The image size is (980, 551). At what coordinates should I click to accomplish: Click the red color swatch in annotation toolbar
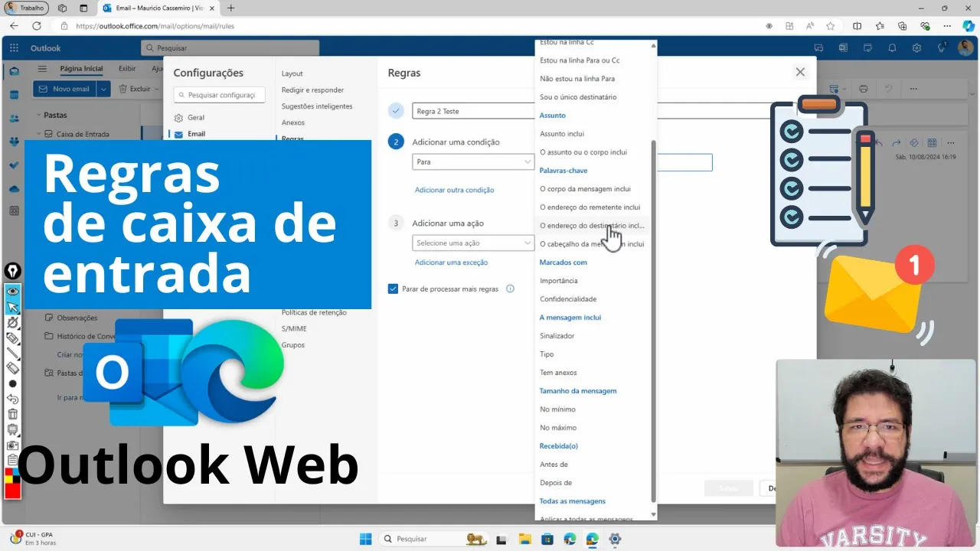(x=12, y=491)
